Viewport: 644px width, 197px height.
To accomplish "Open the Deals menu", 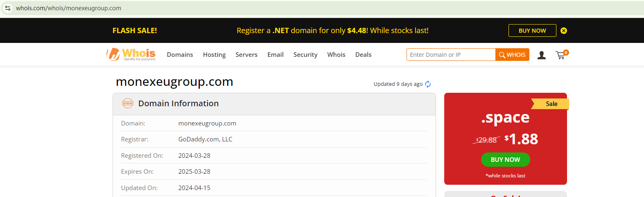I will tap(363, 55).
